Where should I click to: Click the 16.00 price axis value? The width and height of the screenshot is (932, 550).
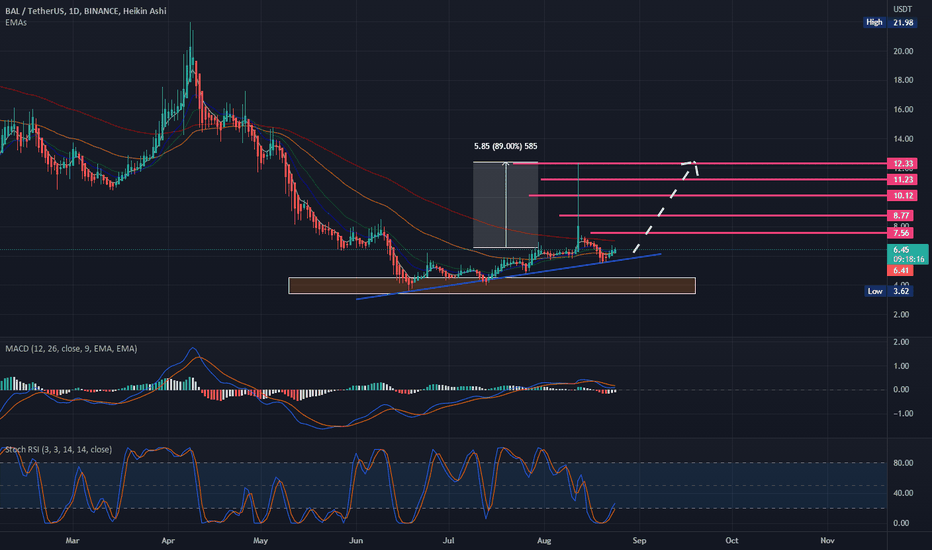click(x=903, y=109)
